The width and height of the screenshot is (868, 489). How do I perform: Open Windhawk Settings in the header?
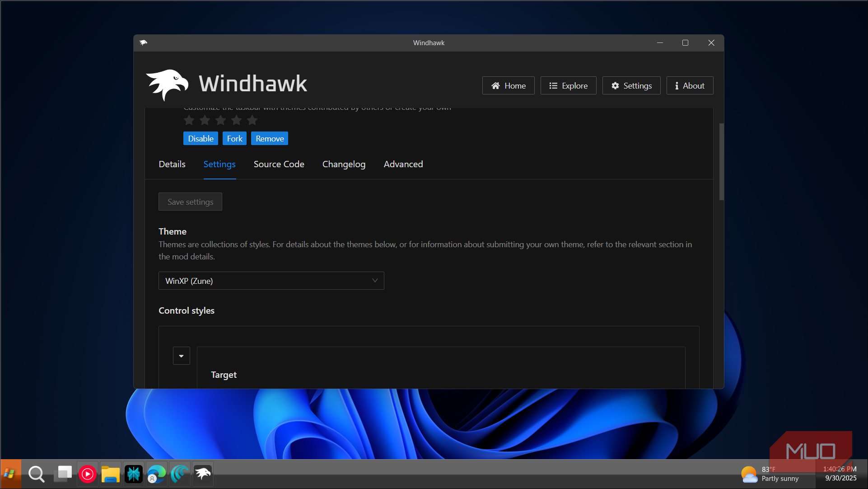(x=631, y=85)
